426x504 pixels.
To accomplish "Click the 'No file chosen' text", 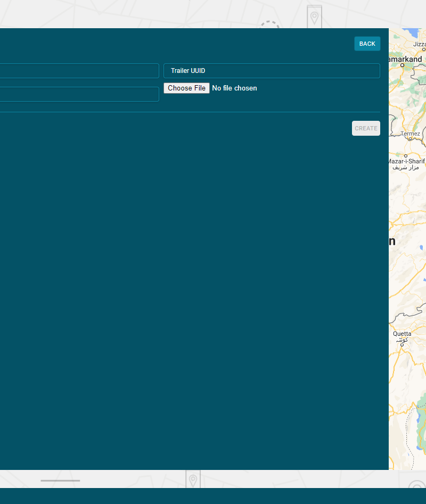I will point(234,88).
